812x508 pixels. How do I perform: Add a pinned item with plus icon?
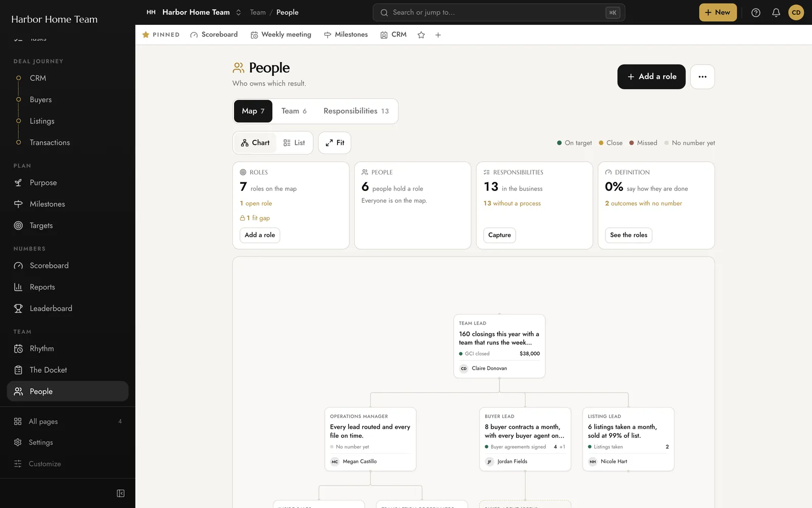click(438, 35)
